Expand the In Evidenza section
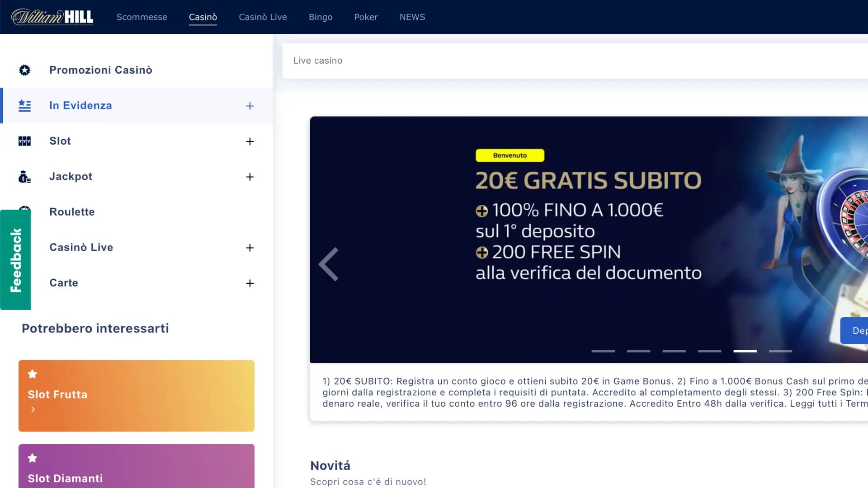The image size is (868, 488). click(x=250, y=106)
